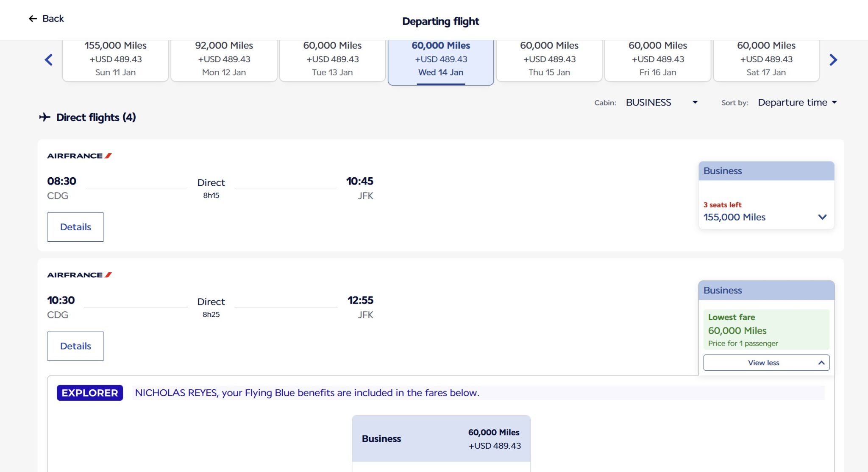Click the Direct flights airplane icon
Viewport: 868px width, 472px height.
(x=45, y=117)
